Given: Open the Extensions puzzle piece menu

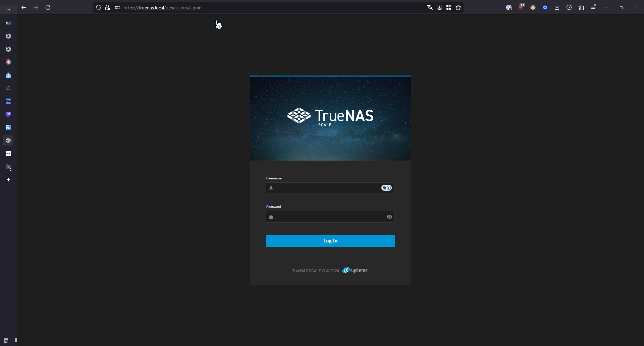Looking at the screenshot, I should coord(581,7).
